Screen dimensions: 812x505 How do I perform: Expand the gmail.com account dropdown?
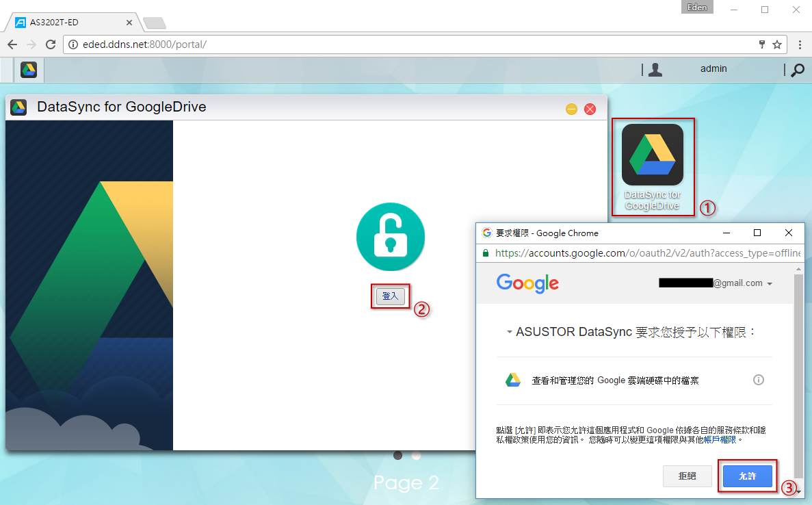770,284
